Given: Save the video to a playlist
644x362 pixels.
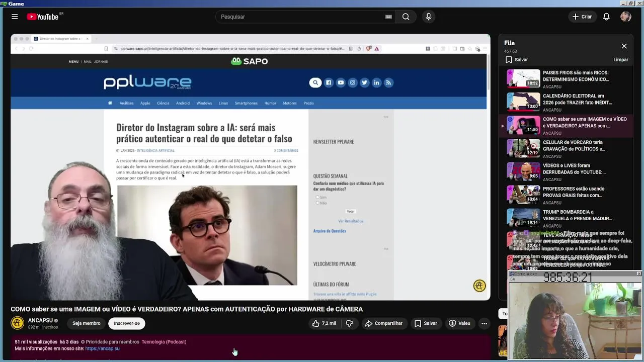Looking at the screenshot, I should pos(426,323).
